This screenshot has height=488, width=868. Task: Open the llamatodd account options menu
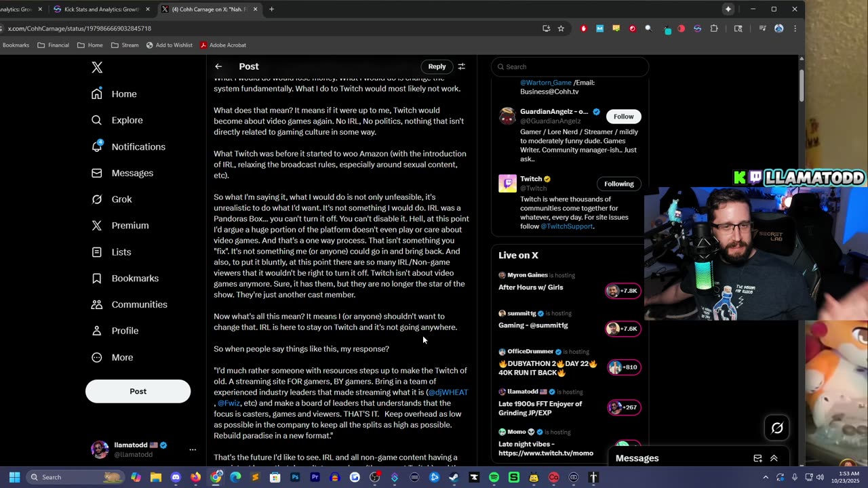coord(193,449)
